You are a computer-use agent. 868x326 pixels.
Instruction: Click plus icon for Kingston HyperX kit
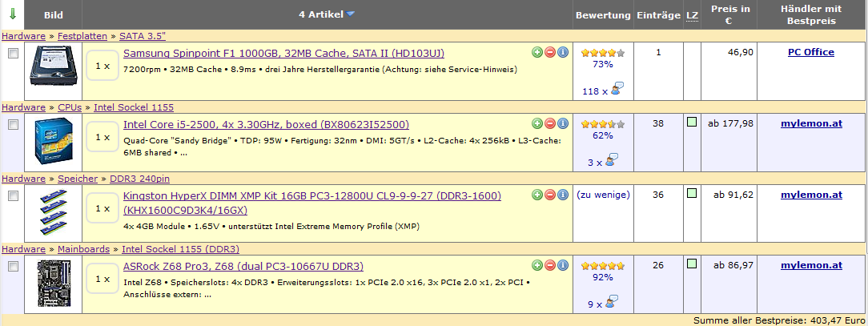(x=537, y=195)
